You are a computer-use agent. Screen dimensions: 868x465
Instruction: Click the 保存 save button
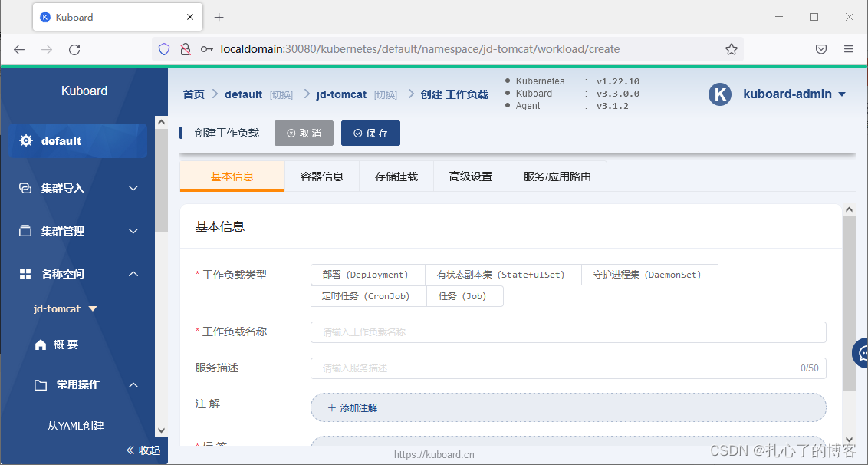[x=370, y=132]
